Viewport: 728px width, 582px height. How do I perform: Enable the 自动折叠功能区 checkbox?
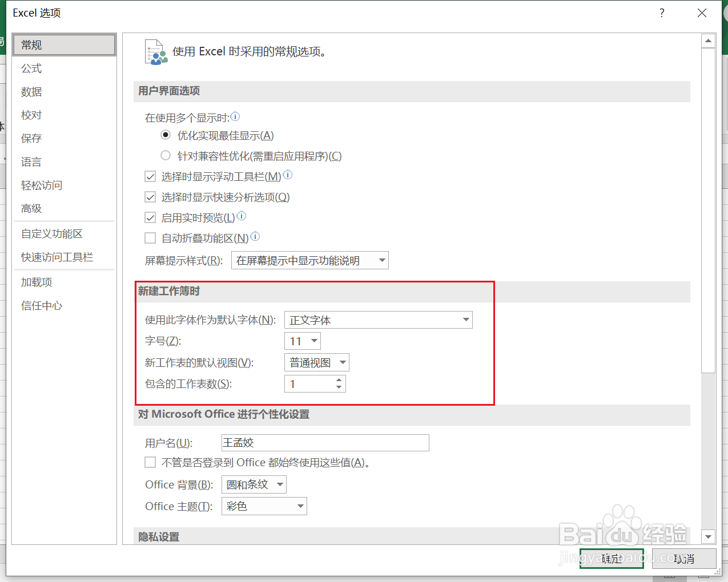coord(150,237)
